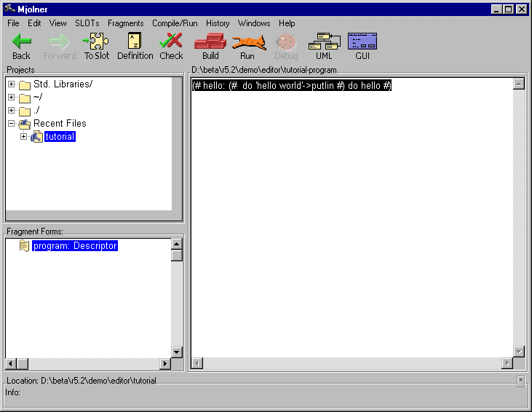Open the SLOTs menu
This screenshot has width=532, height=412.
pos(87,23)
